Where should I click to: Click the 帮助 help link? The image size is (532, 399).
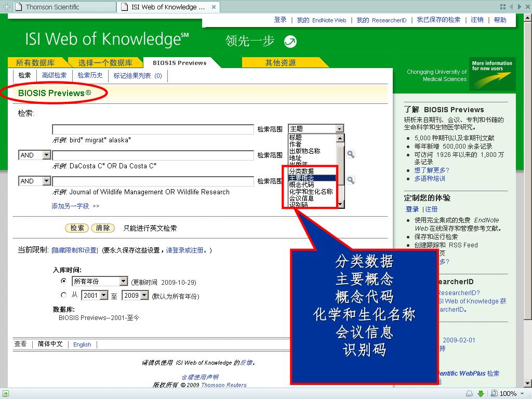click(500, 20)
